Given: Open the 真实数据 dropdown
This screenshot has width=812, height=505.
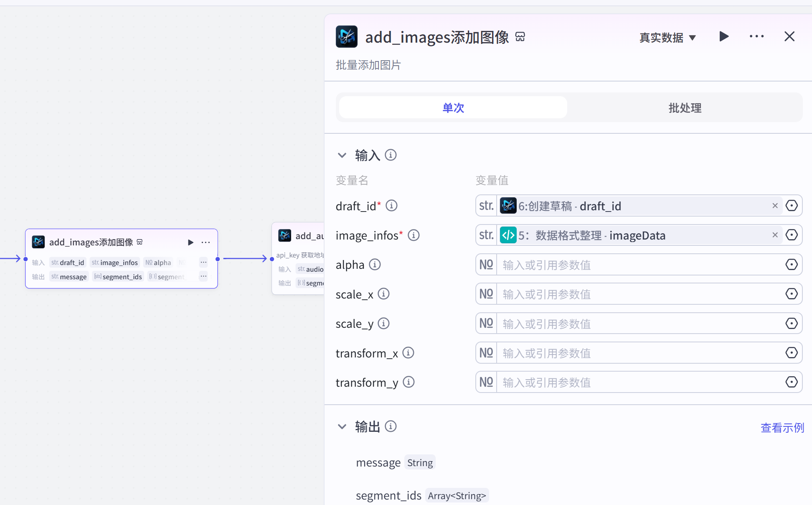Looking at the screenshot, I should 667,38.
